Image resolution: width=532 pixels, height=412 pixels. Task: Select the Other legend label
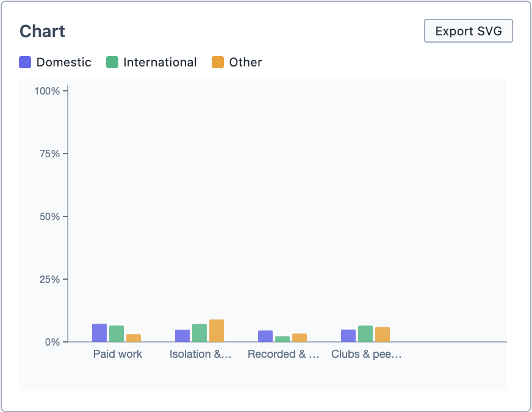[246, 62]
